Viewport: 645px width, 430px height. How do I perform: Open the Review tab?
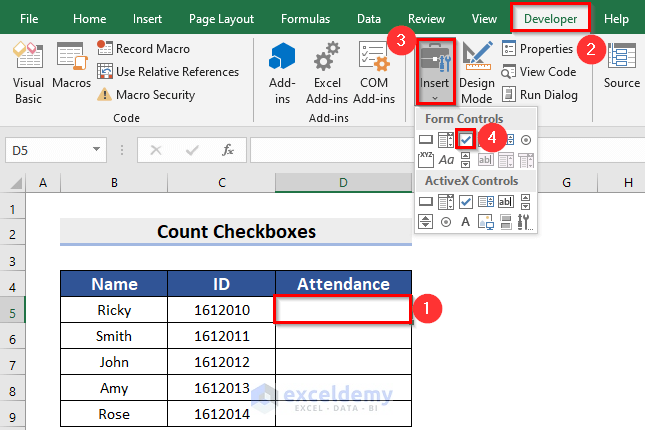pyautogui.click(x=426, y=19)
